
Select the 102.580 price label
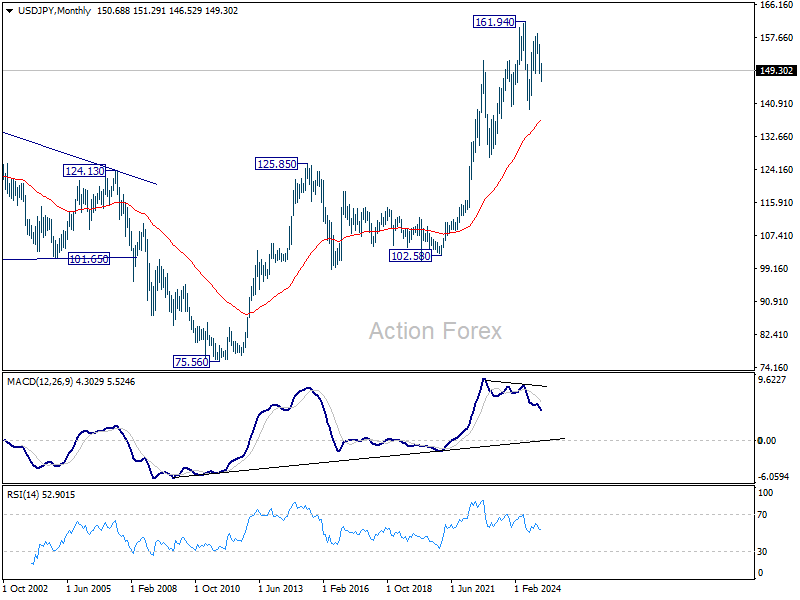pyautogui.click(x=410, y=256)
